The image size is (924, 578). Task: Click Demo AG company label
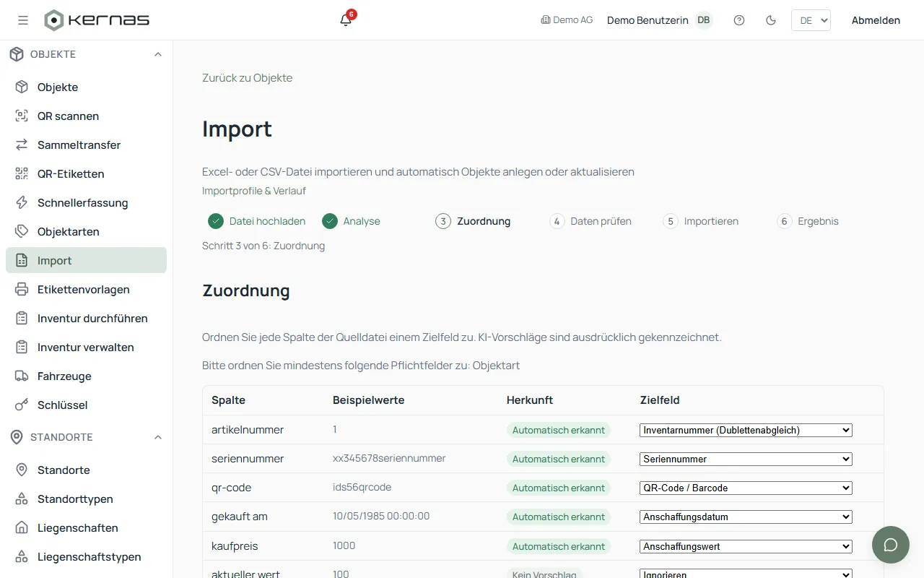click(567, 20)
